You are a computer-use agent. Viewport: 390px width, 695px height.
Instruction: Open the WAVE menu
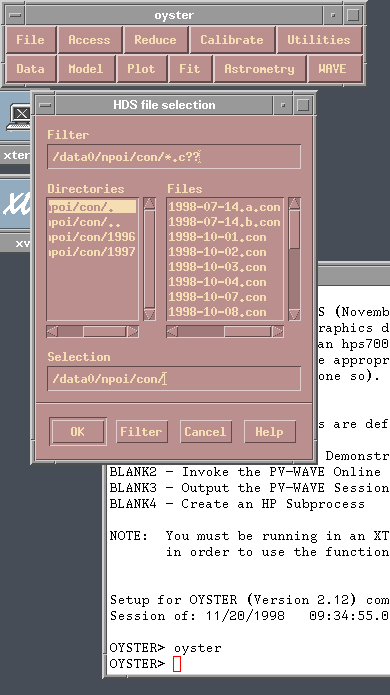click(332, 69)
